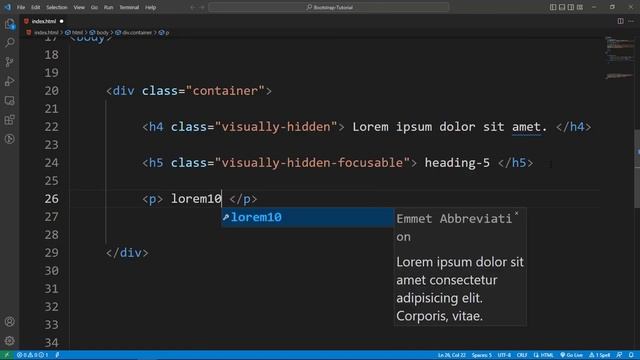Go back using the navigation arrow
Screen dimensions: 640x360
tap(193, 7)
